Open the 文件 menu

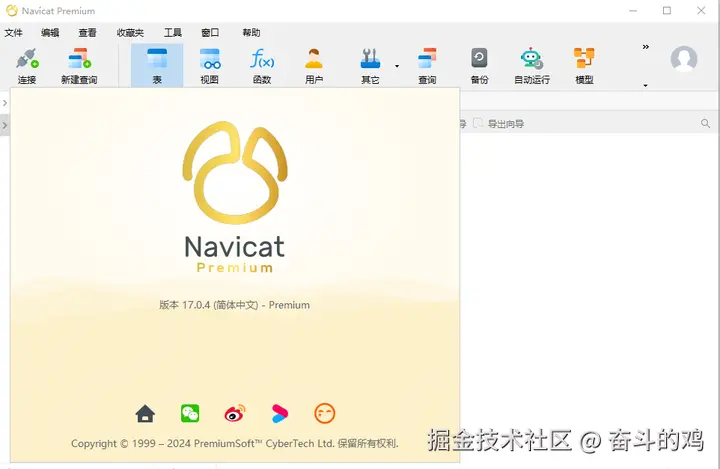[13, 33]
